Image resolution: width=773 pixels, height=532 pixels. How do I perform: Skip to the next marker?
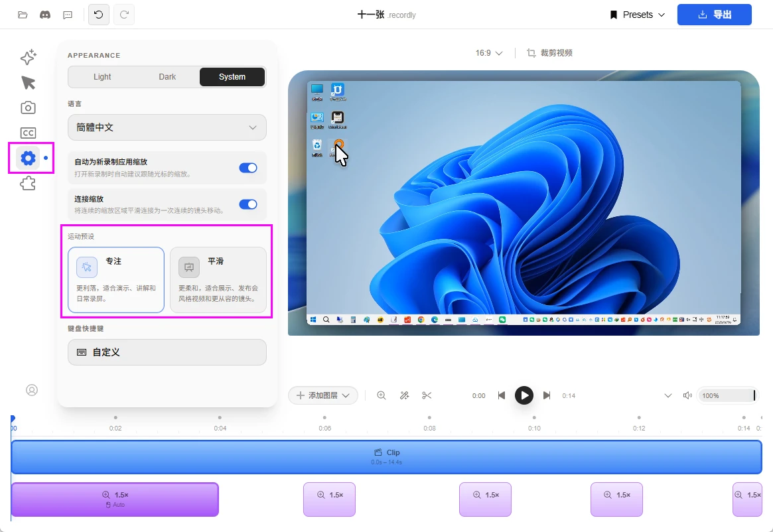(x=547, y=395)
